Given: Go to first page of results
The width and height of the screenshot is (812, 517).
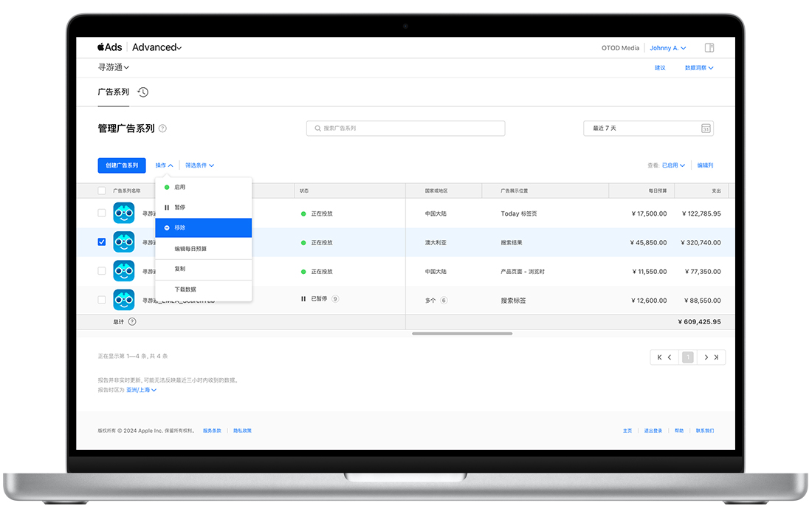Looking at the screenshot, I should (x=659, y=357).
